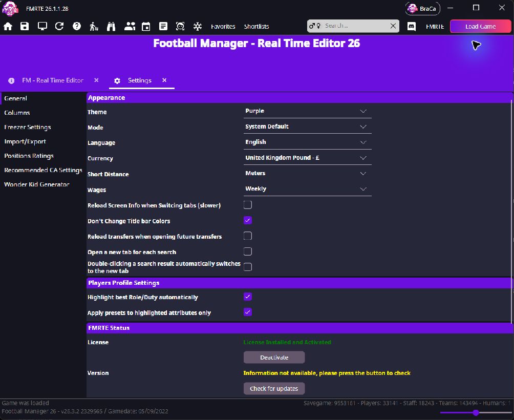Open the Currency dropdown

tap(308, 158)
